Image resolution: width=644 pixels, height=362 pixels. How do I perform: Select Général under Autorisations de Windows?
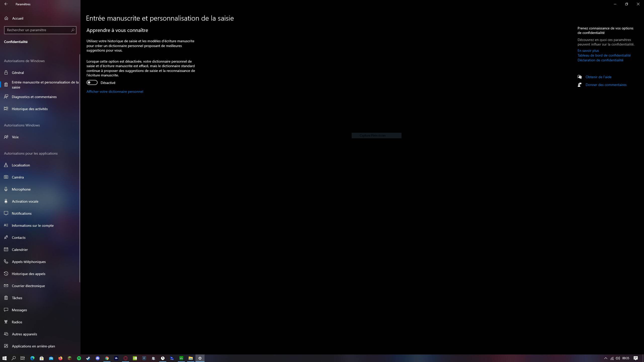coord(18,73)
